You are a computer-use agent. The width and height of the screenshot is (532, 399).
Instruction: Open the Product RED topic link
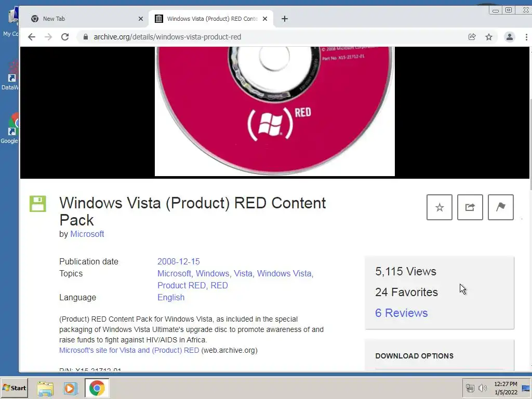click(x=181, y=285)
